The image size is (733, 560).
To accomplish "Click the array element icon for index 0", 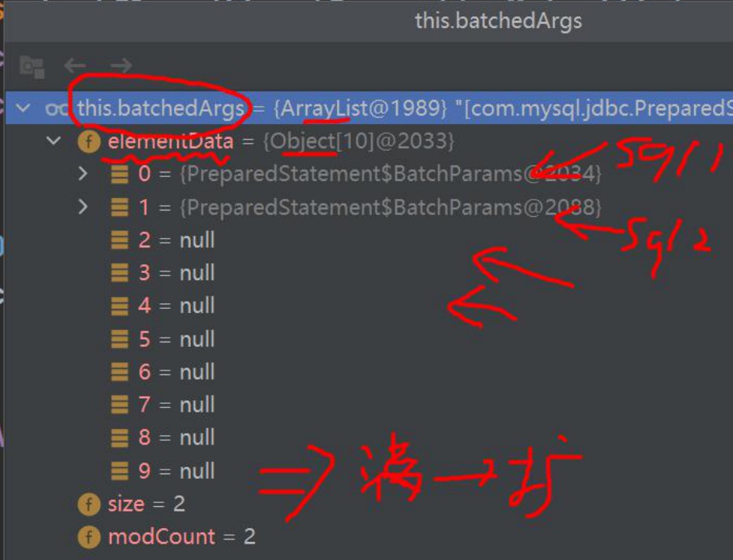I will tap(119, 174).
